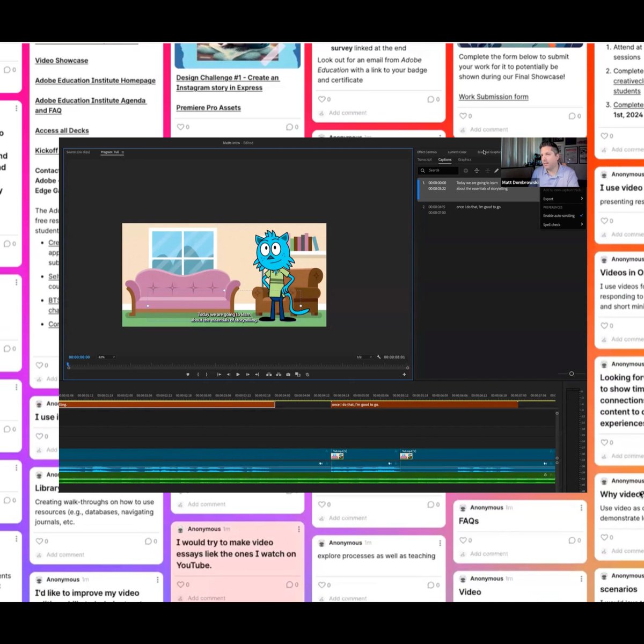Play the program monitor sequence
Viewport: 644px width, 644px height.
[x=238, y=375]
